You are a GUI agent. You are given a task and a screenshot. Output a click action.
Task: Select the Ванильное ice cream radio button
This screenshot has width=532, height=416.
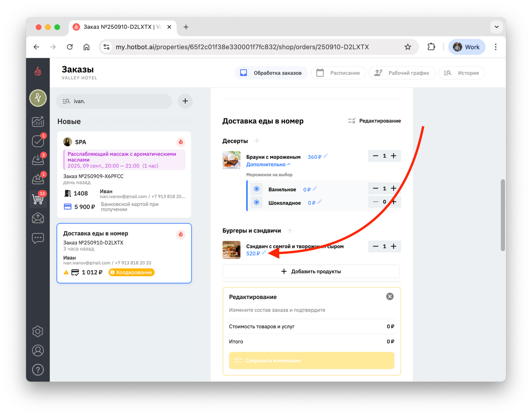click(x=256, y=189)
